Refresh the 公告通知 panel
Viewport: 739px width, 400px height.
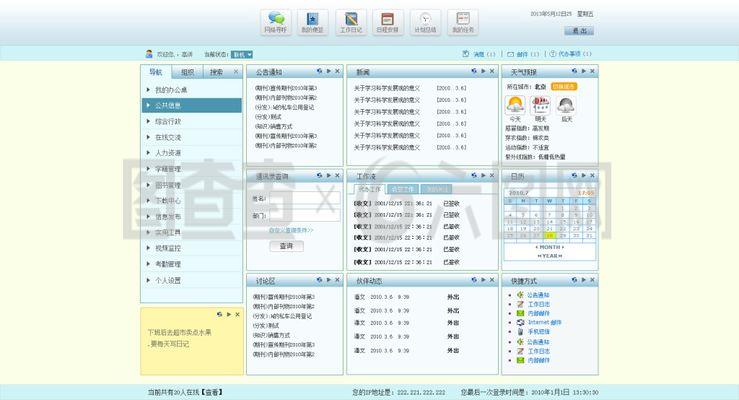point(318,72)
